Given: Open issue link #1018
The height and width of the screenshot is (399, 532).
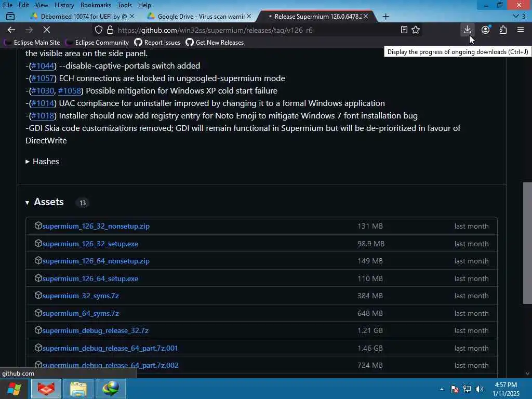Looking at the screenshot, I should (43, 116).
